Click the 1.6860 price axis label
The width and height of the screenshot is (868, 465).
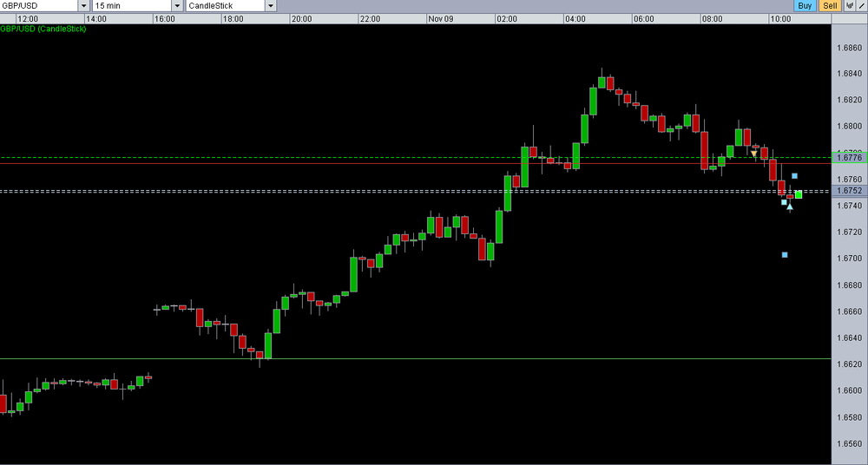tap(849, 48)
